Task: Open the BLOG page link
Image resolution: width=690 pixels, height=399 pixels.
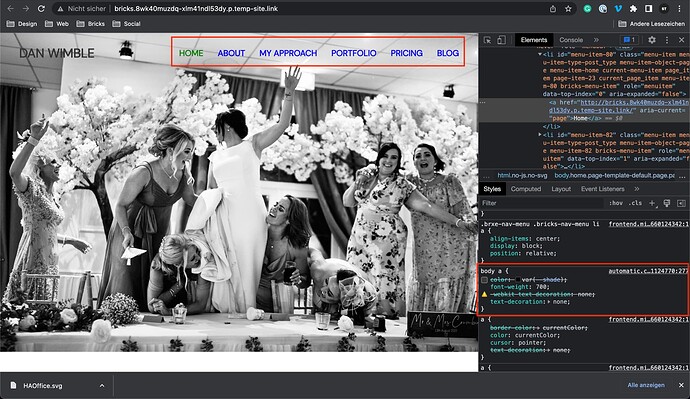Action: coord(448,53)
